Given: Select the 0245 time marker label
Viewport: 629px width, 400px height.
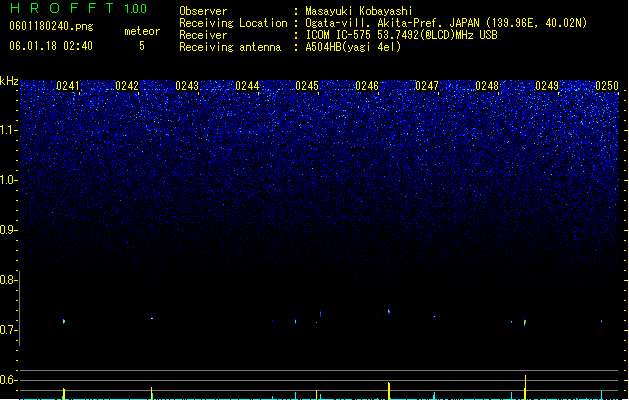Looking at the screenshot, I should [x=307, y=86].
